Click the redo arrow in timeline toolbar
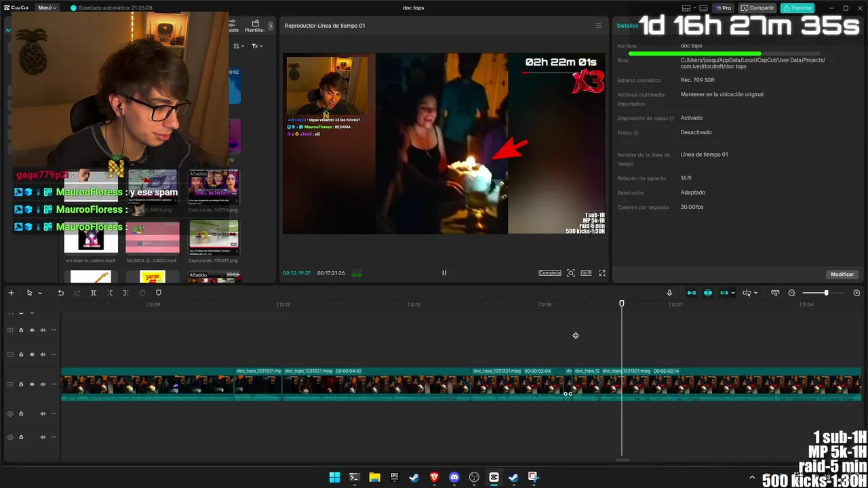The width and height of the screenshot is (868, 488). pos(77,293)
